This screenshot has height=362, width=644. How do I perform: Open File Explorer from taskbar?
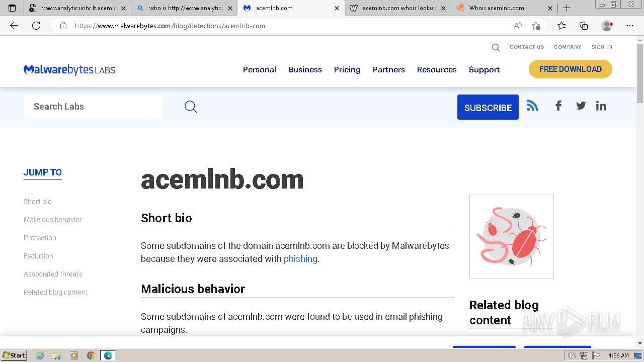click(x=57, y=355)
